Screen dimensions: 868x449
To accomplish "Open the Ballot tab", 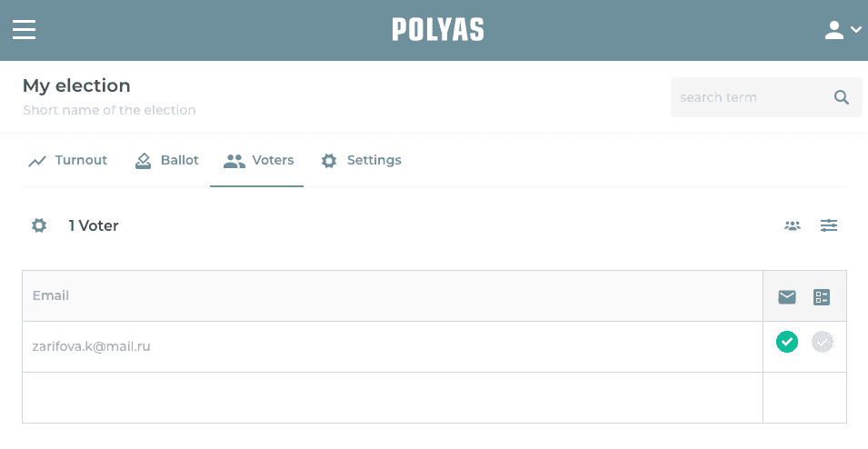I will tap(167, 161).
